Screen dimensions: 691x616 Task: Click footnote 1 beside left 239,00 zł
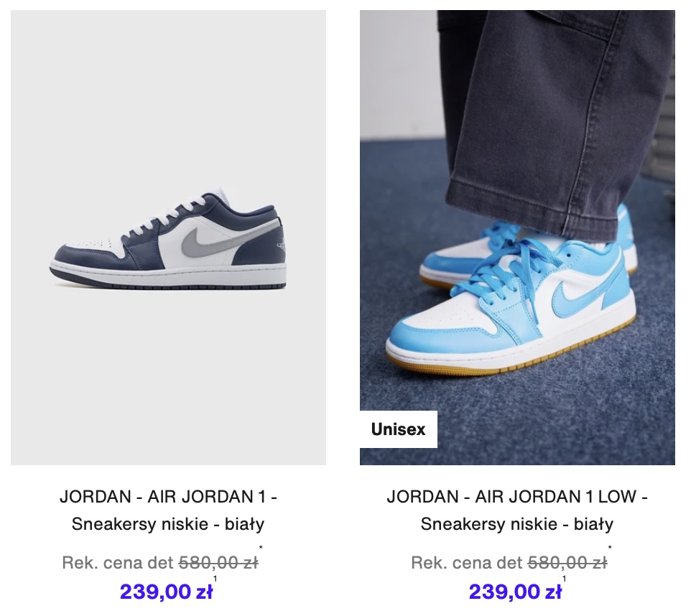[215, 579]
